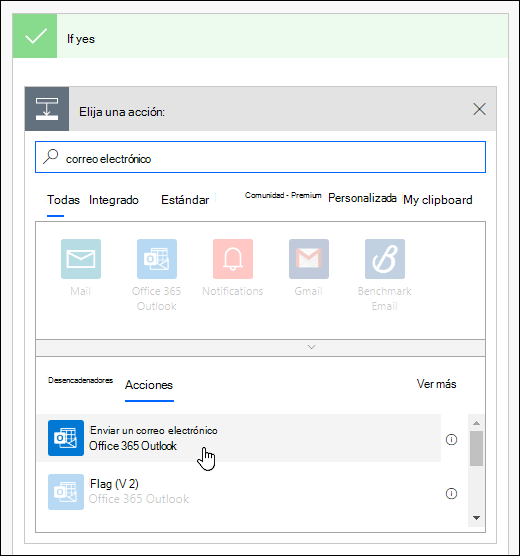This screenshot has width=520, height=556.
Task: Switch to the Todas tab
Action: [x=63, y=200]
